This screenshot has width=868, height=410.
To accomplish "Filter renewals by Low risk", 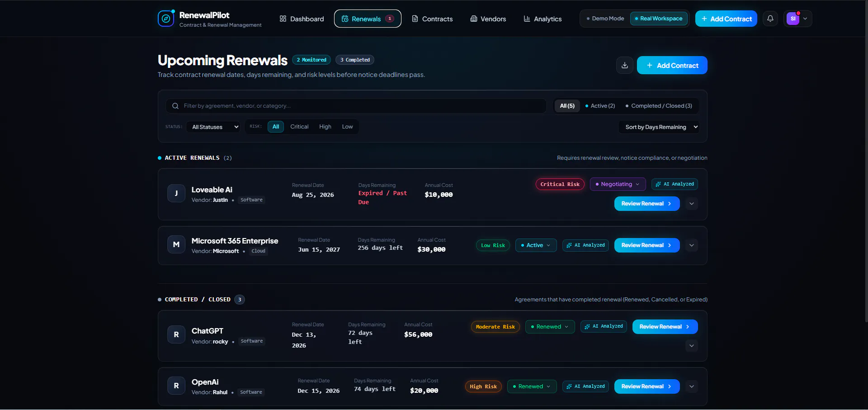I will [347, 127].
